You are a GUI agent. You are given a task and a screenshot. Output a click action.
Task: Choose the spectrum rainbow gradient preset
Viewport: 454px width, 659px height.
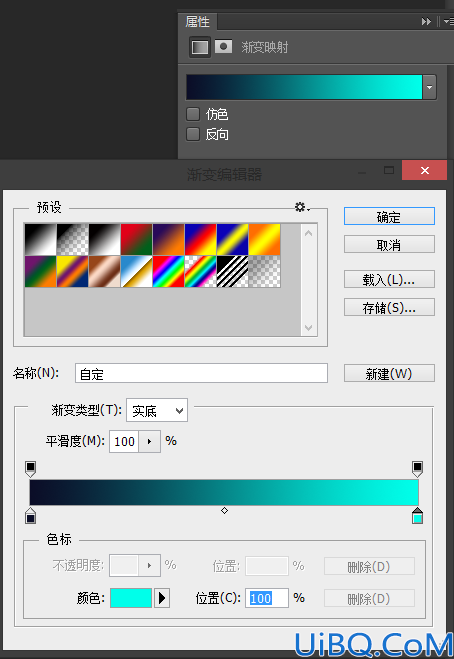pos(168,272)
